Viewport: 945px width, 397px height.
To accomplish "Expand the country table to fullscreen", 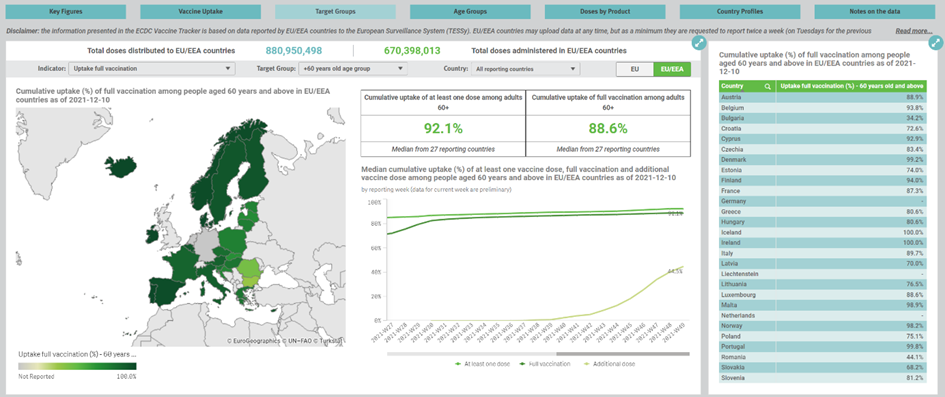I will coord(935,43).
